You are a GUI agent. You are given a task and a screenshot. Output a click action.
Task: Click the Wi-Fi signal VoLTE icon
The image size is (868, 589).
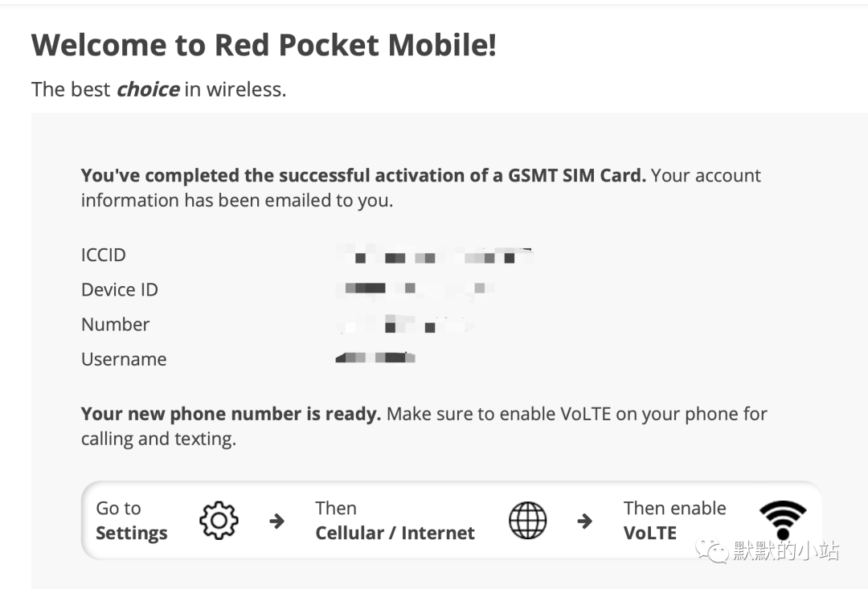click(x=783, y=520)
